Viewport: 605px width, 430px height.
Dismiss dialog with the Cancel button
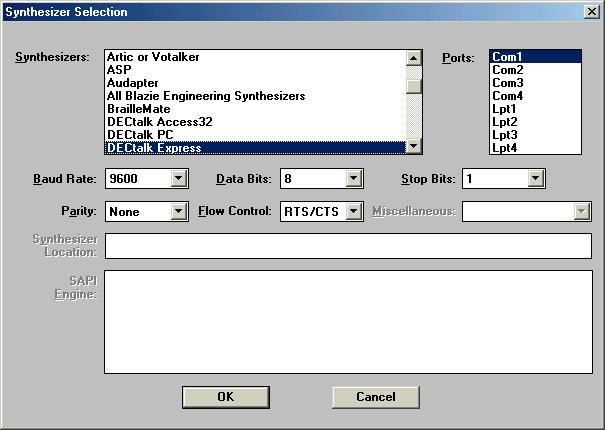click(x=376, y=397)
